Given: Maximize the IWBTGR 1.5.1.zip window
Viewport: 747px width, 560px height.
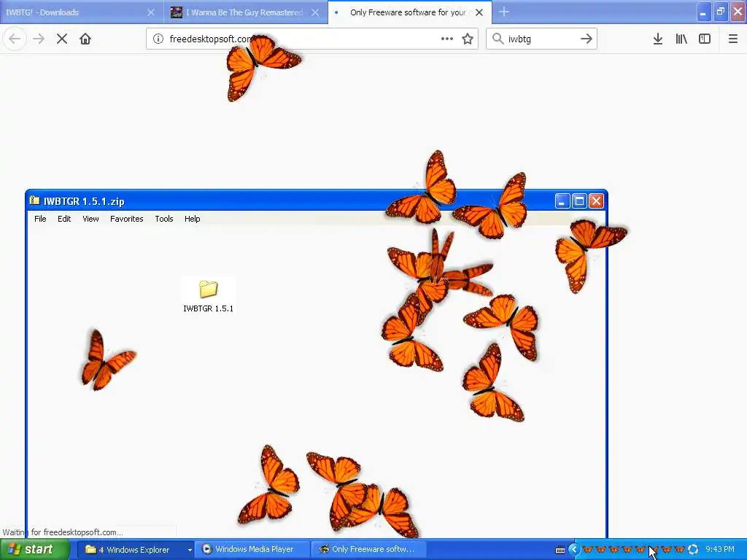Looking at the screenshot, I should (579, 201).
